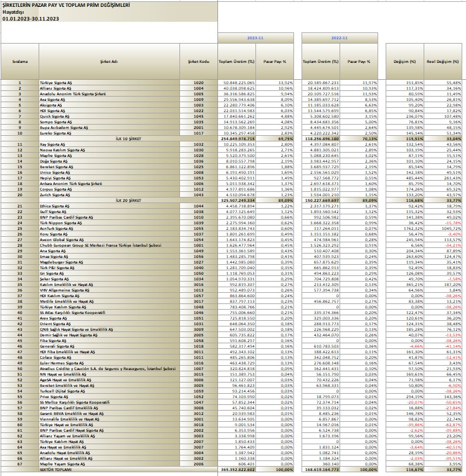Click first-ten subtotal '254.849.978.715'
The image size is (466, 476).
point(237,139)
